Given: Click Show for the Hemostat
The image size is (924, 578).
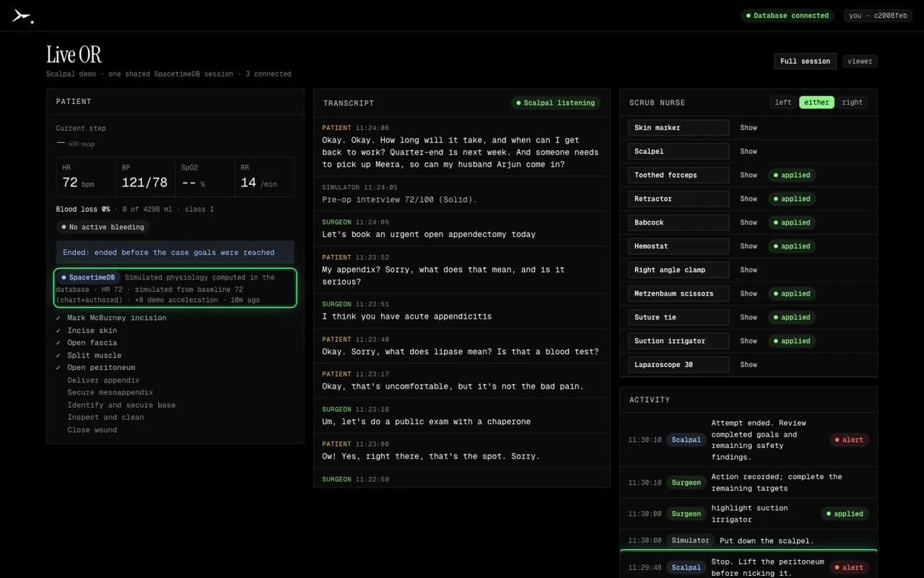Looking at the screenshot, I should click(x=749, y=246).
